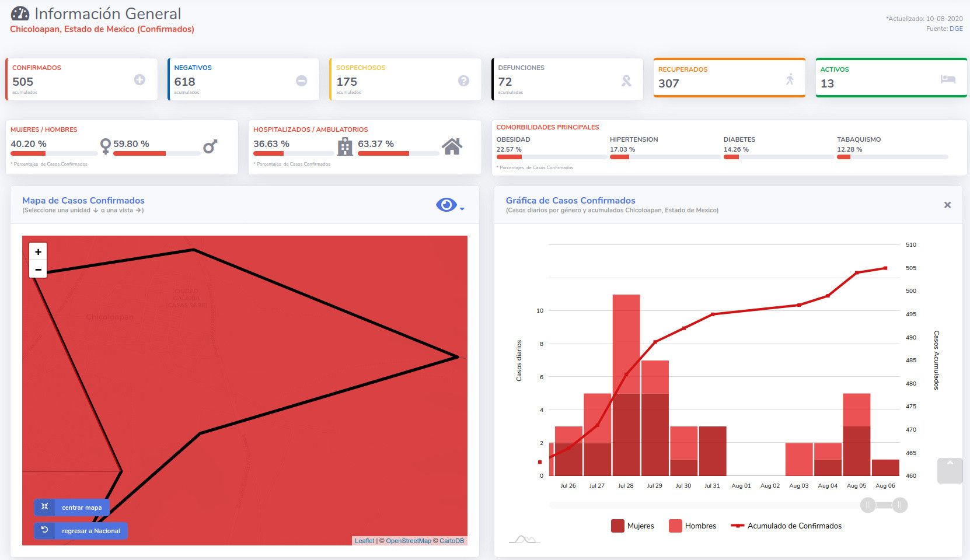Click the regresar a Nacional button

[81, 531]
